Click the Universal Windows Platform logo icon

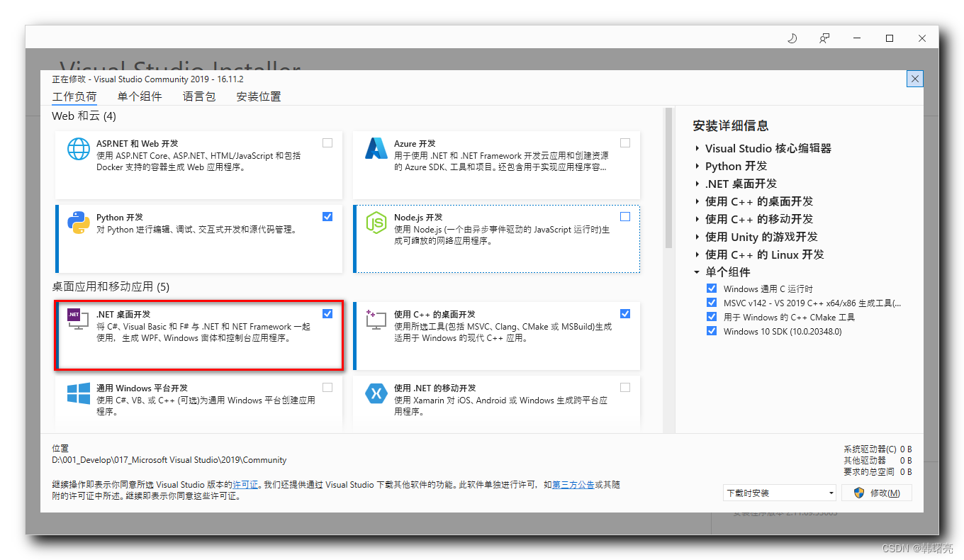point(79,393)
